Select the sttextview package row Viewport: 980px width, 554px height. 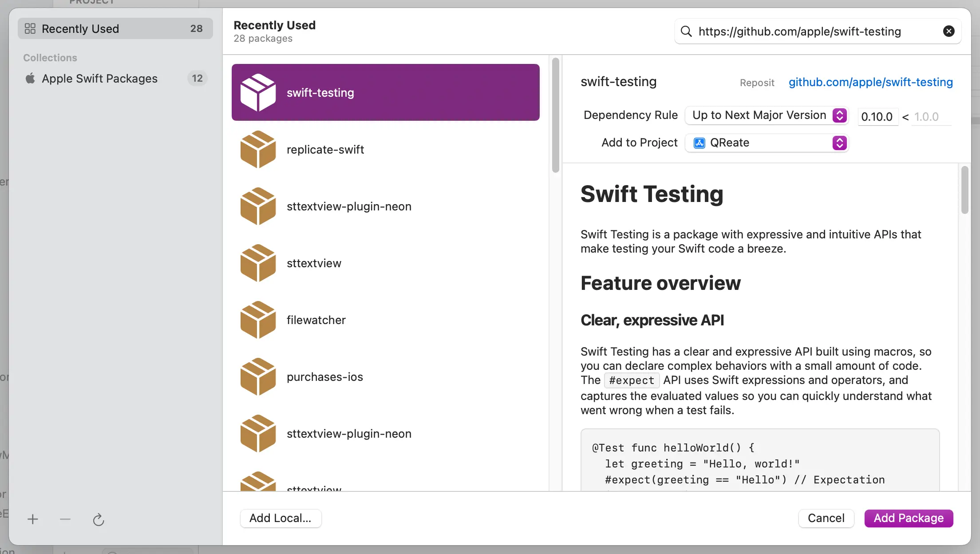385,263
